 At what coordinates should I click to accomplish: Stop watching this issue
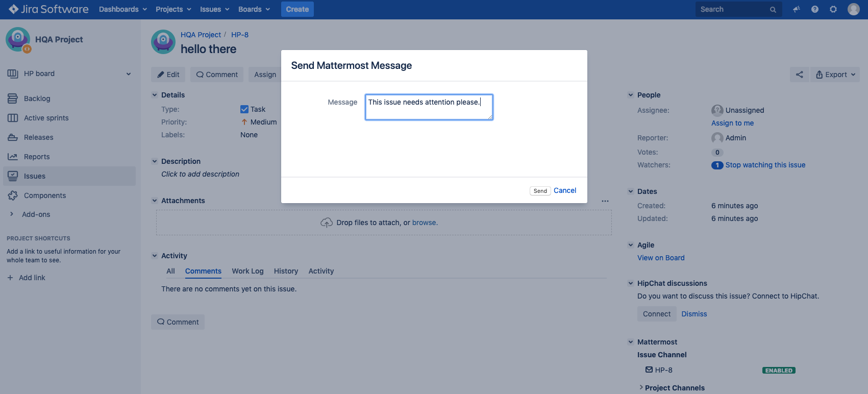pyautogui.click(x=765, y=165)
